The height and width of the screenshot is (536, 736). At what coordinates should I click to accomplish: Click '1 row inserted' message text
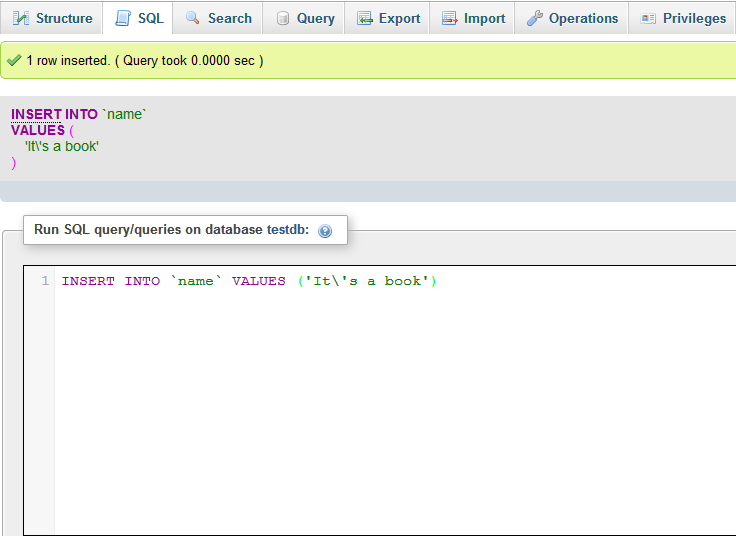[x=68, y=61]
